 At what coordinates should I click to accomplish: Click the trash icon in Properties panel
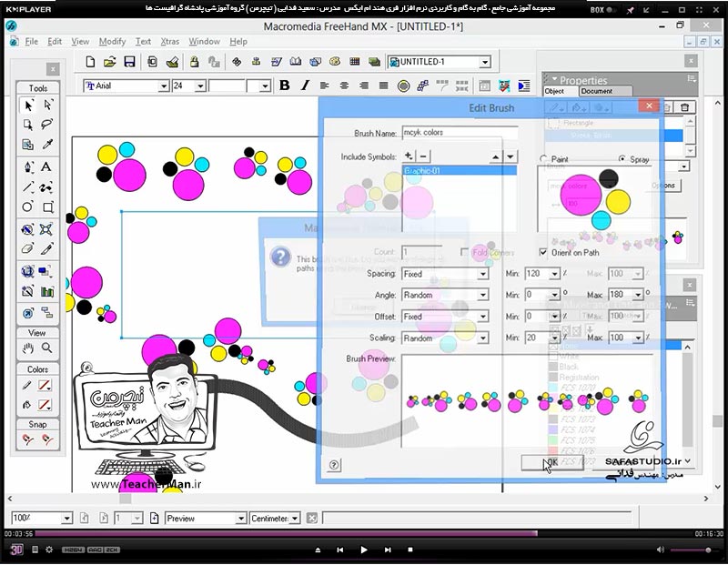pos(684,107)
